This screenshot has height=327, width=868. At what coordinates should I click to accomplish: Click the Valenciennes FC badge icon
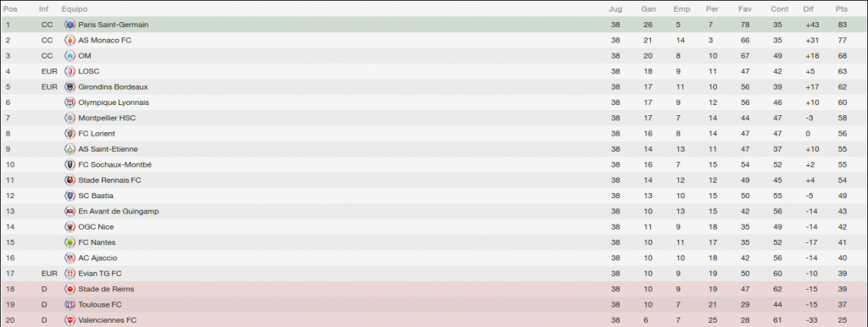(70, 320)
